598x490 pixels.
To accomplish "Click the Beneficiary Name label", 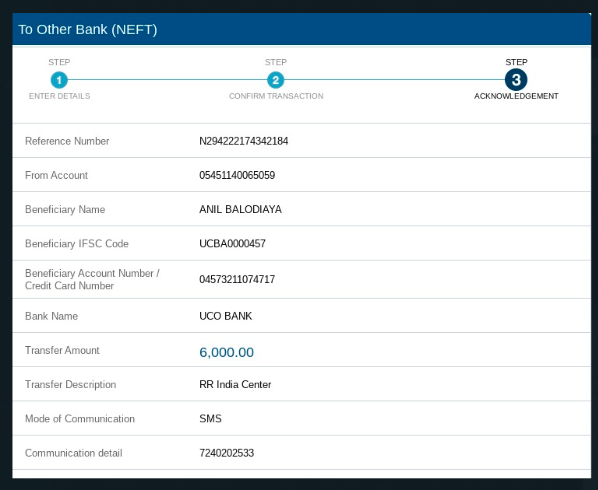I will (65, 209).
